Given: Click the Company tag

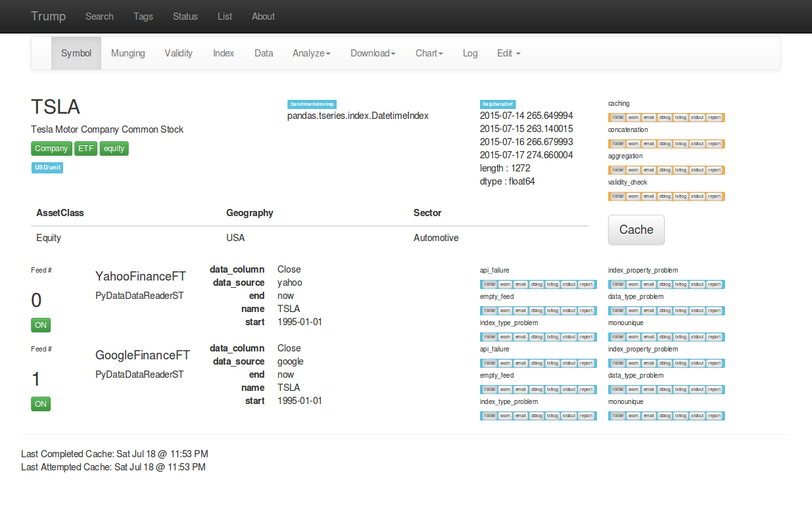Looking at the screenshot, I should pyautogui.click(x=51, y=148).
